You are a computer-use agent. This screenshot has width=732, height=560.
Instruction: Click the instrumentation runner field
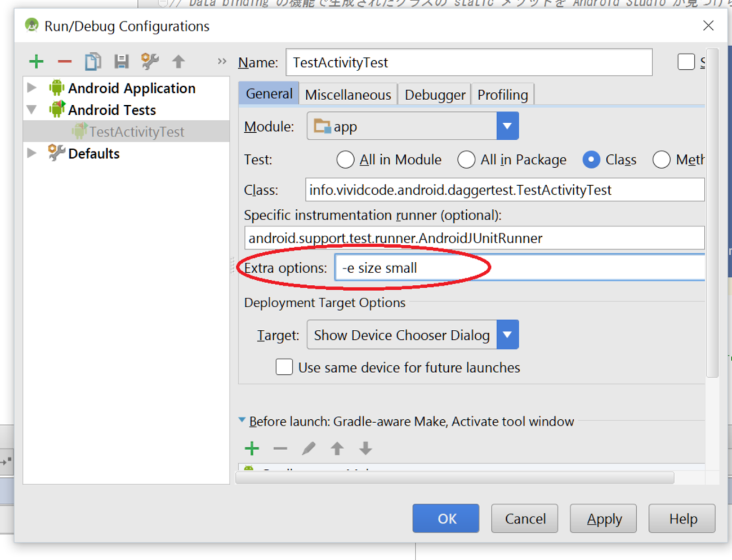tap(474, 238)
